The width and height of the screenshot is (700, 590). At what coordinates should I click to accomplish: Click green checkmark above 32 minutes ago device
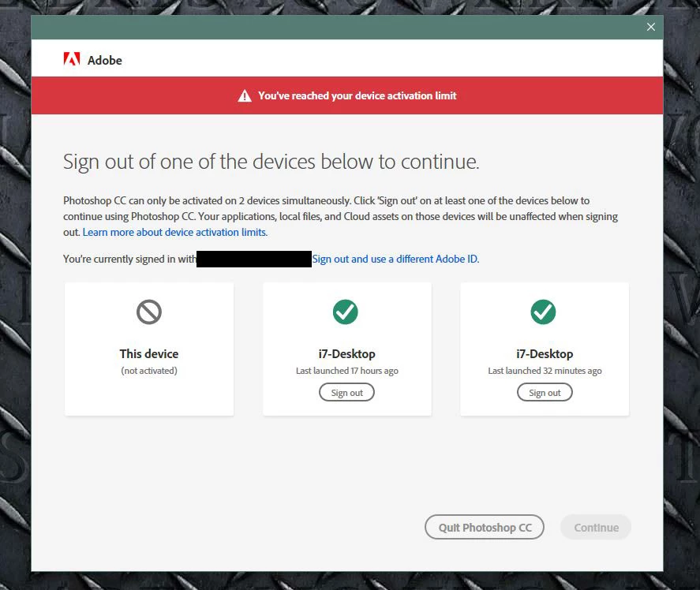543,312
